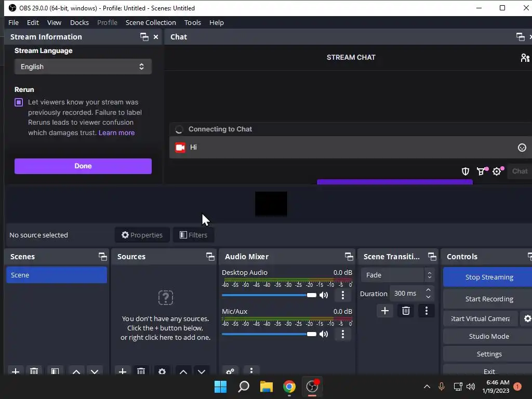Viewport: 532px width, 399px height.
Task: Float the Sources dock
Action: click(x=210, y=257)
